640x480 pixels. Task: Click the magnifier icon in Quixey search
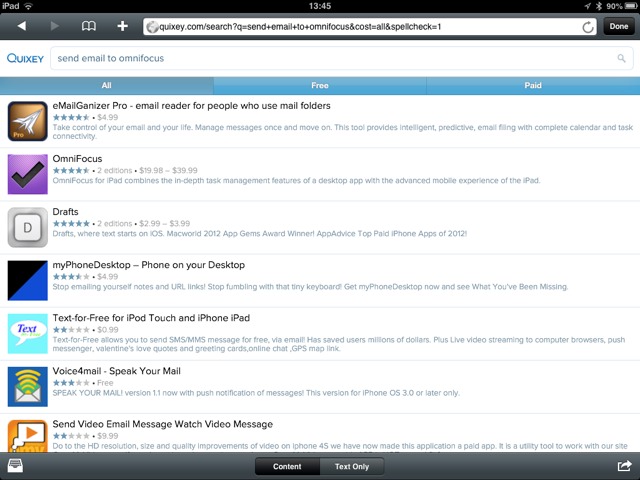(621, 59)
